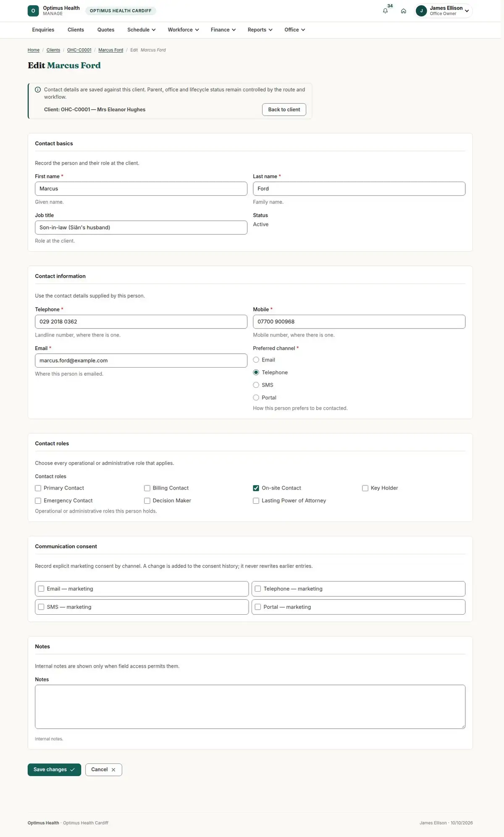Image resolution: width=504 pixels, height=837 pixels.
Task: Select Email as preferred channel
Action: coord(256,360)
